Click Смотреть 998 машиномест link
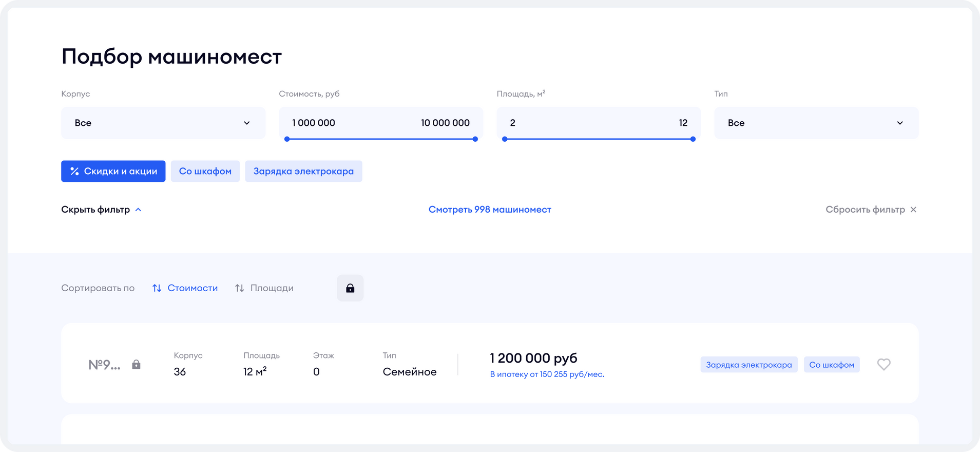Viewport: 980px width, 452px height. pyautogui.click(x=490, y=210)
